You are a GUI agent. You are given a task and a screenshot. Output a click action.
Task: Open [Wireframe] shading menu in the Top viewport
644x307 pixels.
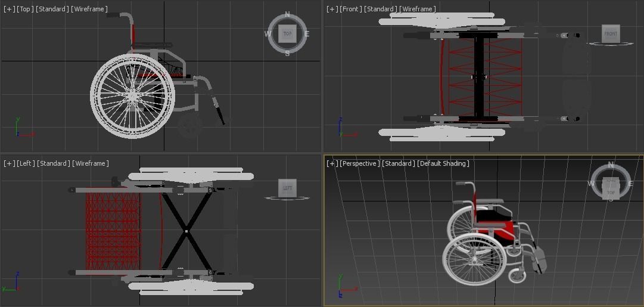tap(89, 8)
